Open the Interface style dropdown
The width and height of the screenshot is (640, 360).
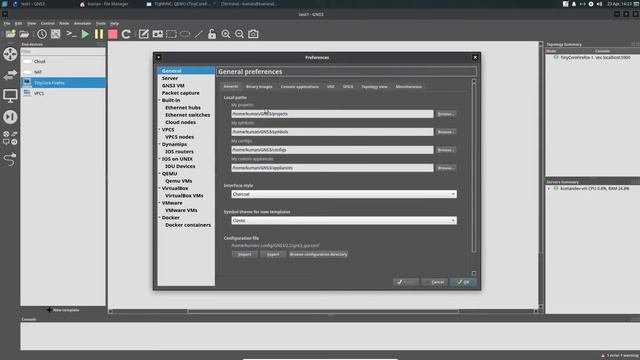point(344,194)
